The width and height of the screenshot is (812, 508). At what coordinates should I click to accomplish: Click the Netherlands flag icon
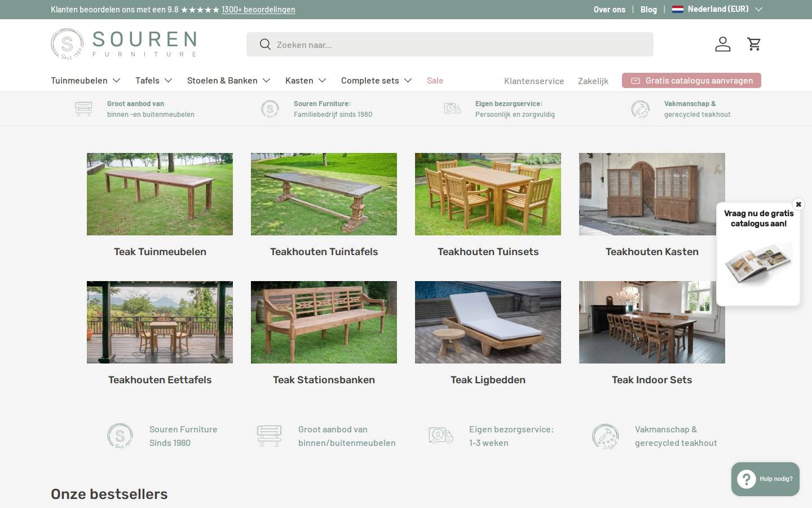pyautogui.click(x=678, y=9)
